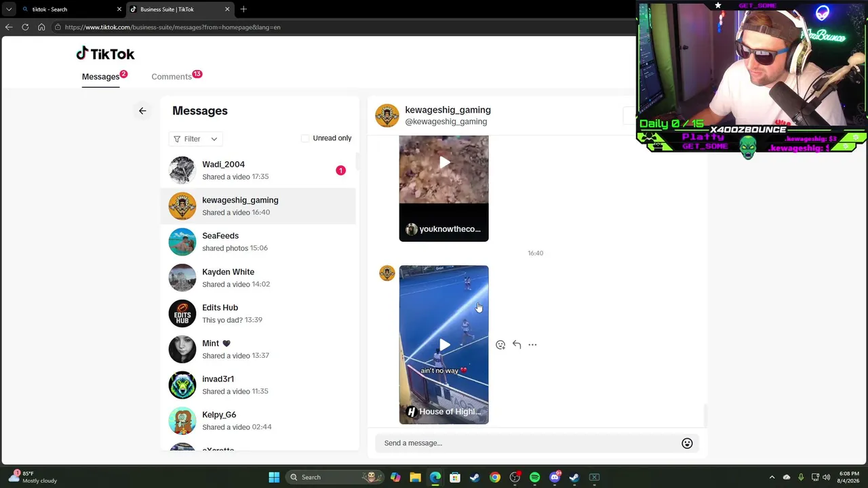
Task: Show hidden system tray icons
Action: point(772,477)
